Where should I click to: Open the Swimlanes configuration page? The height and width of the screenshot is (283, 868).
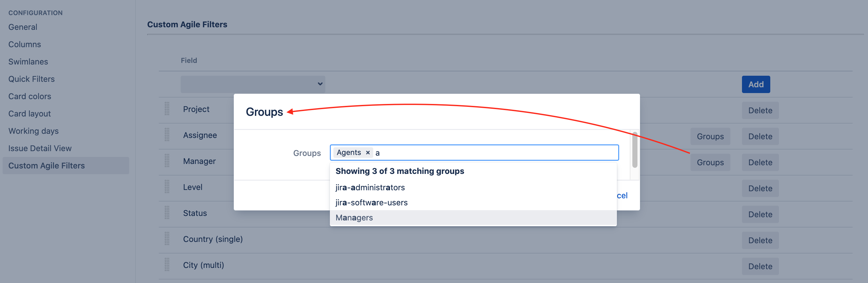[x=28, y=62]
